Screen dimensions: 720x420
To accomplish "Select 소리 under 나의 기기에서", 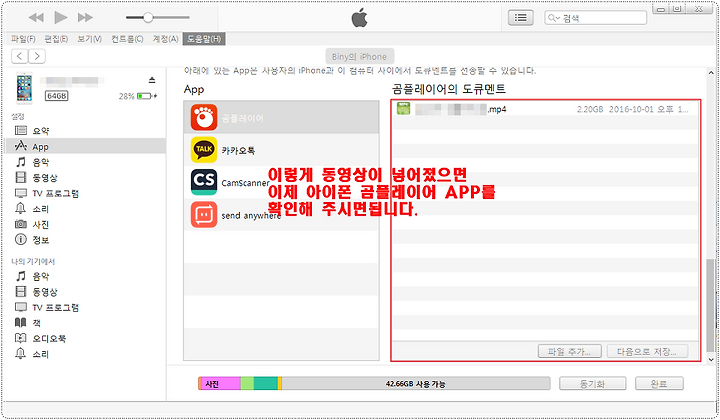I will point(86,354).
